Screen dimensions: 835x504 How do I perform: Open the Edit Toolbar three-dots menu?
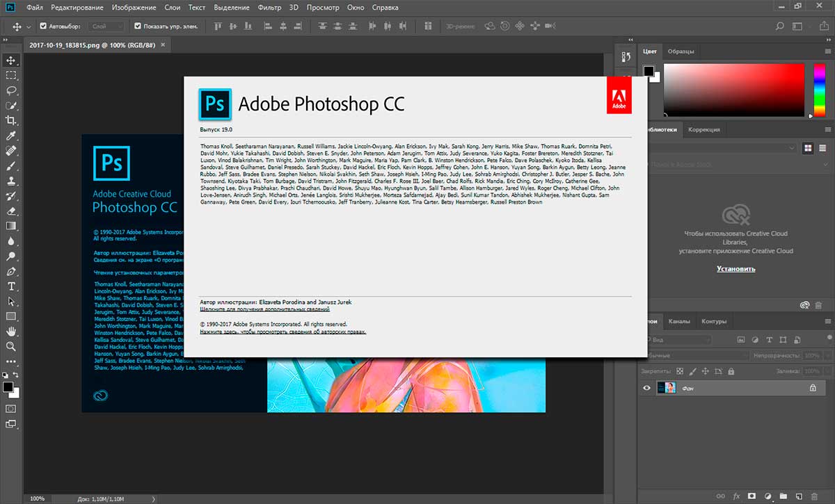pyautogui.click(x=11, y=361)
